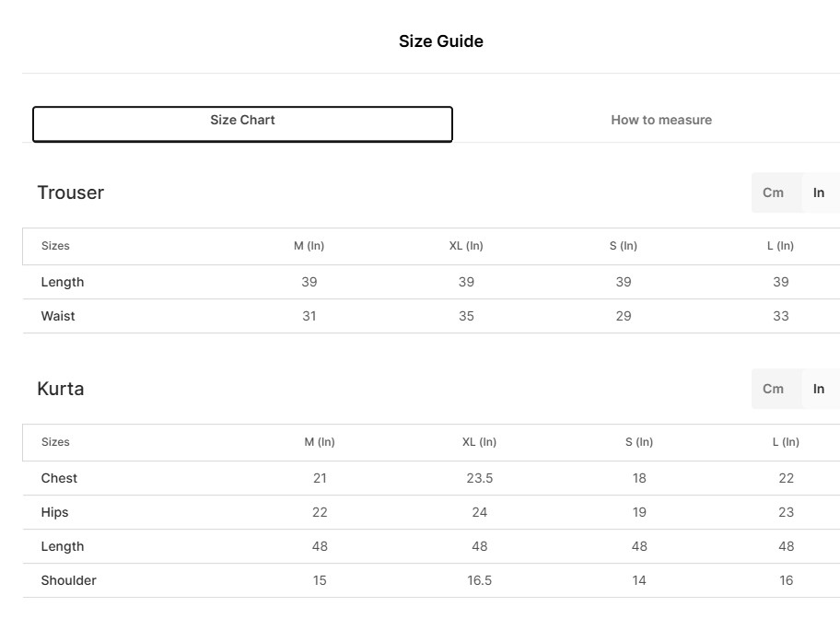Click the Size Guide title
Viewport: 840px width, 630px height.
click(440, 41)
